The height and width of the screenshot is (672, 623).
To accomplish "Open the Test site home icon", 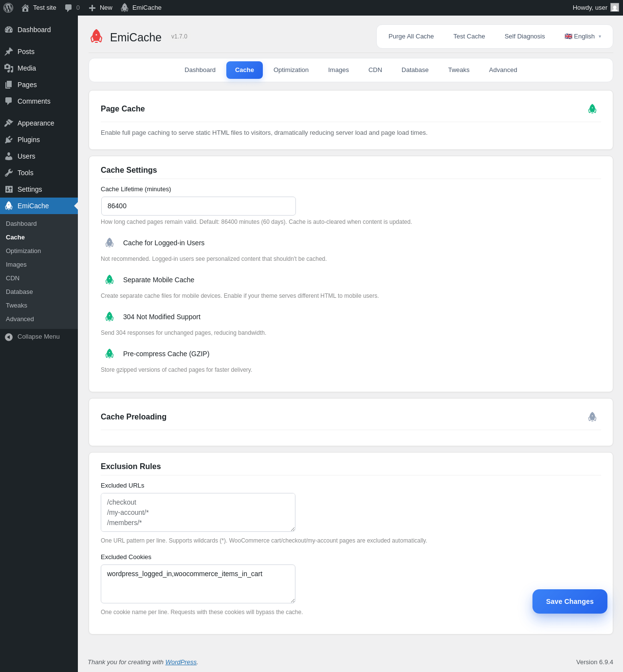I will (25, 8).
